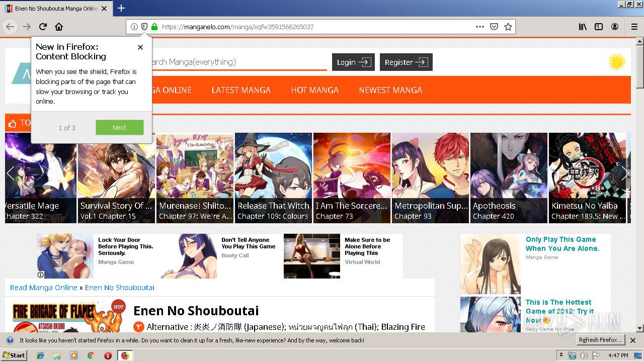Click Make Sure to be Alone ad
This screenshot has width=644, height=362.
pos(367,246)
